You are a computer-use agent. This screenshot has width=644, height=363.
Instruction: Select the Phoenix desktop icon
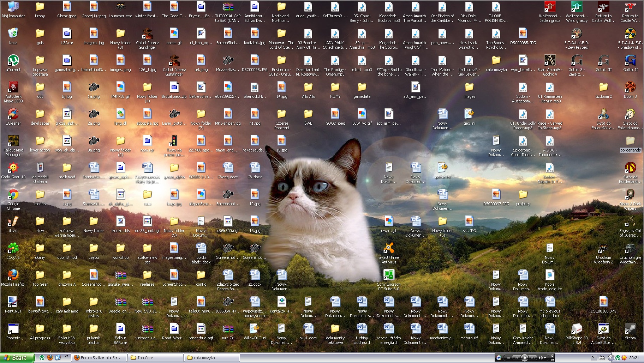click(x=13, y=332)
